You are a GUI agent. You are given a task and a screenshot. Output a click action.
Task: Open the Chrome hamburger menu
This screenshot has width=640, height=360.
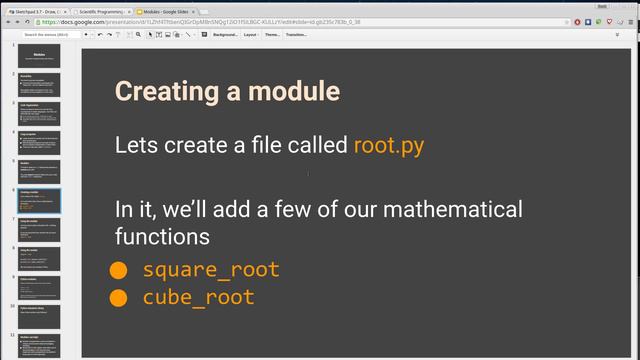631,22
